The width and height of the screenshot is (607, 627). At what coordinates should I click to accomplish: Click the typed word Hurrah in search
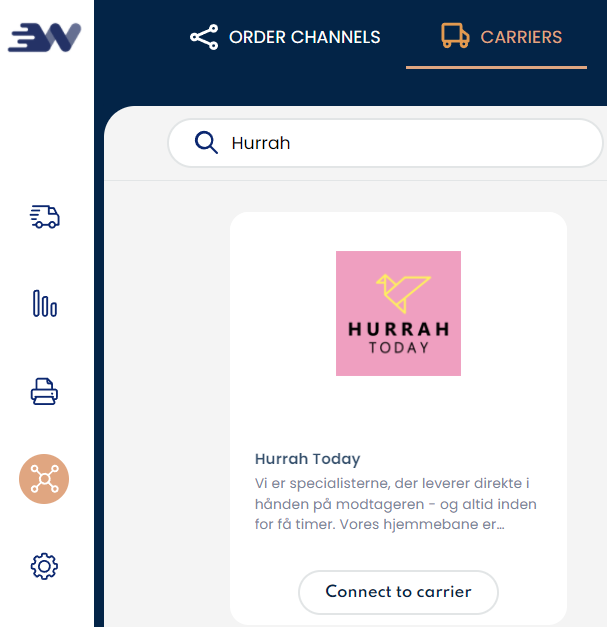(260, 143)
